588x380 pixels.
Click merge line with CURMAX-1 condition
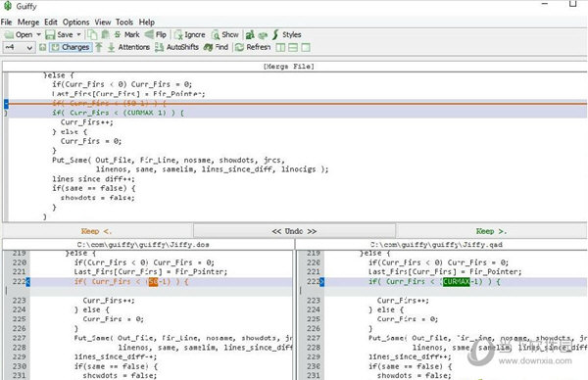click(298, 113)
